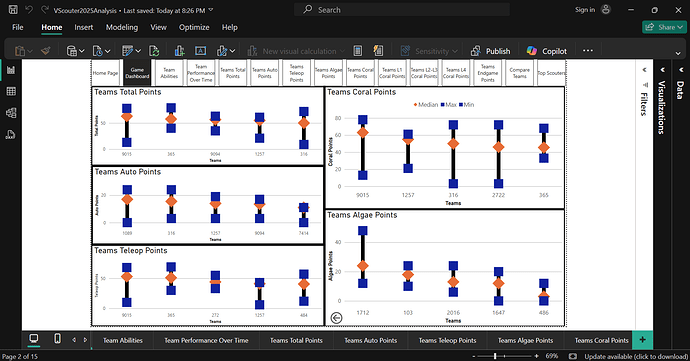Open Report view in left sidebar
Viewport: 690px width, 361px height.
[x=11, y=70]
